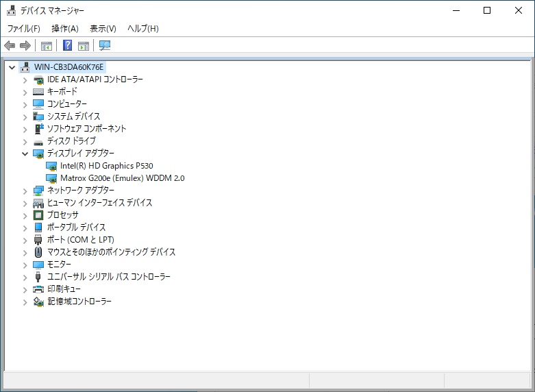
Task: Expand the コンピューター node
Action: (x=25, y=105)
